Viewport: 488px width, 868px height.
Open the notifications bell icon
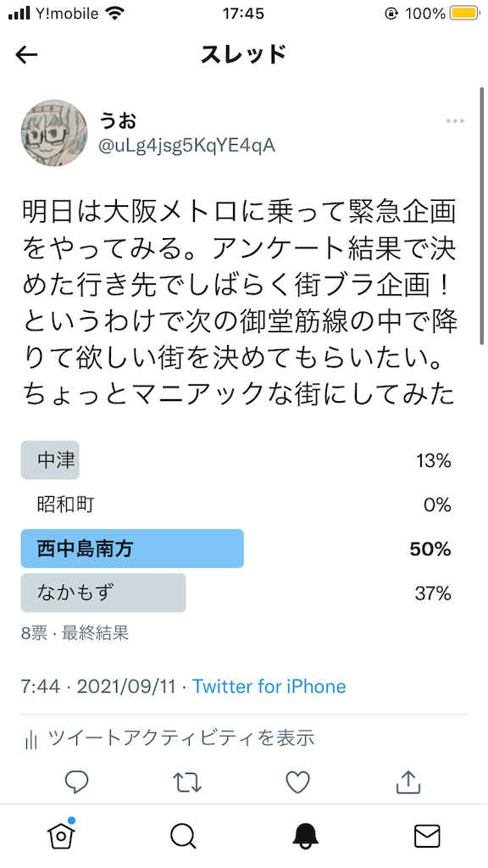[x=305, y=837]
